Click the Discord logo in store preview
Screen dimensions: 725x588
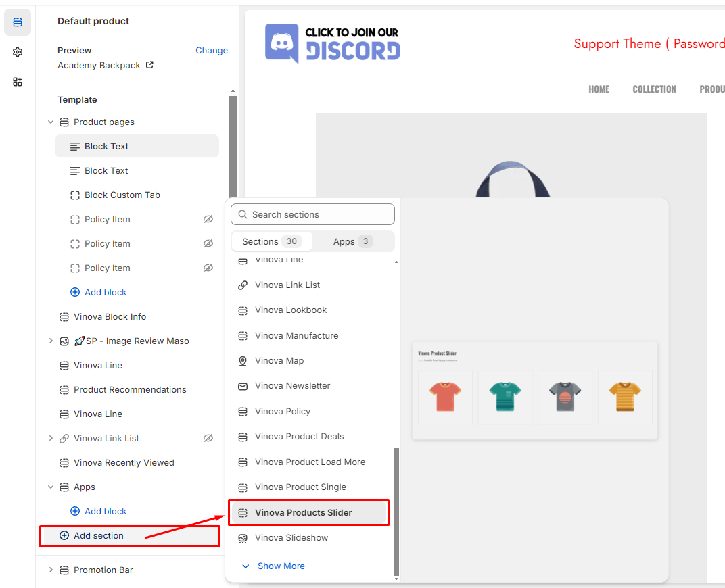coord(333,43)
